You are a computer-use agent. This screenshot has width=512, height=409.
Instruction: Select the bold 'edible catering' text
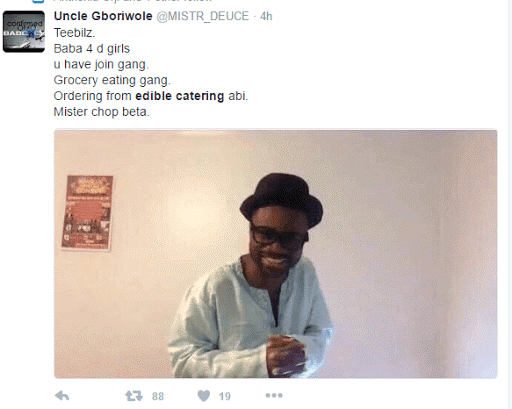point(180,96)
